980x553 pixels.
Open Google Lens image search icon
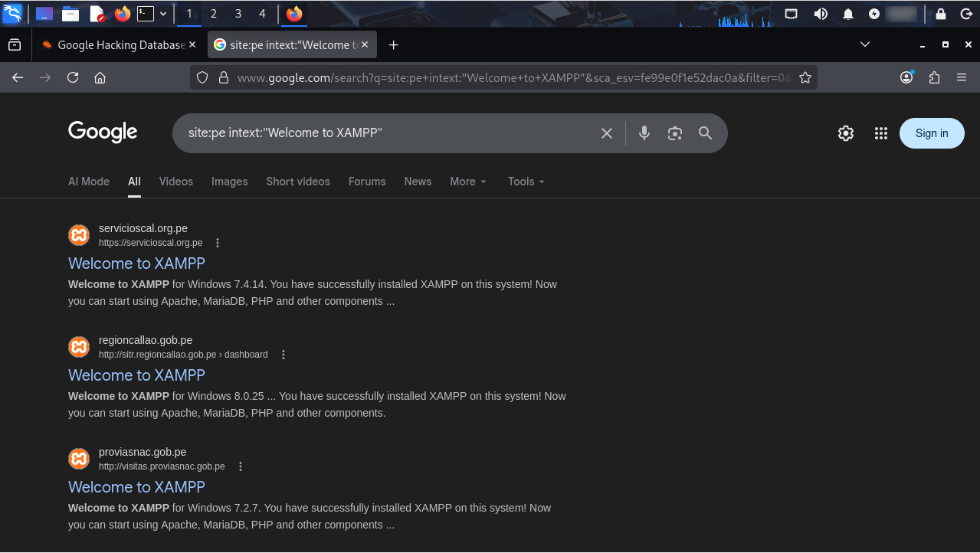click(674, 133)
